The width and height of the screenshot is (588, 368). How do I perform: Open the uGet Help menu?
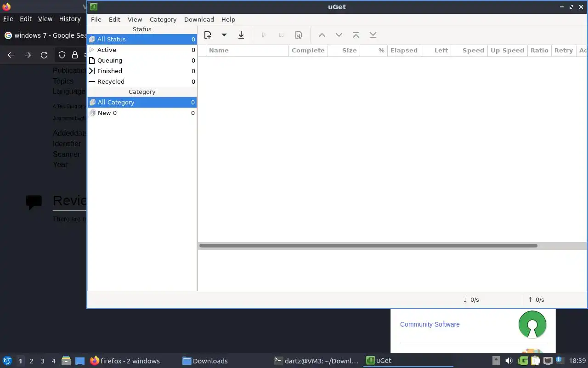[x=228, y=19]
